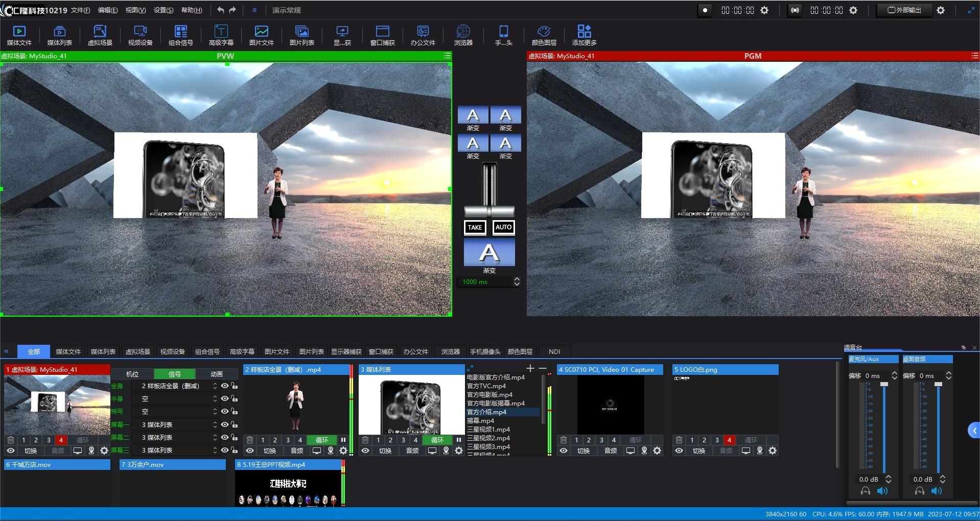This screenshot has width=980, height=521.
Task: Open the 全身 signal dropdown 样板店全景
Action: (x=175, y=386)
